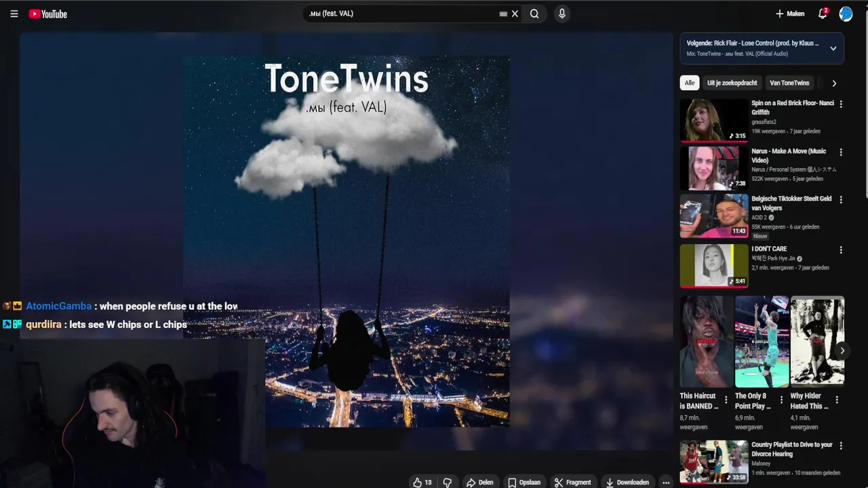This screenshot has width=868, height=488.
Task: Show more filter chips with arrow
Action: (834, 83)
